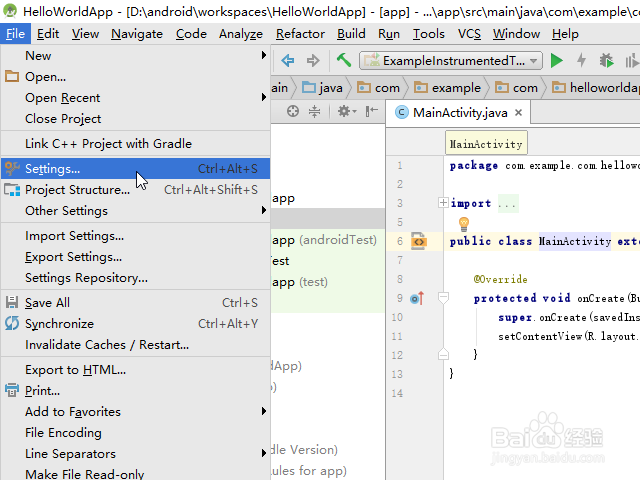Click the Apply Changes lightning icon
This screenshot has height=480, width=640.
coord(582,60)
